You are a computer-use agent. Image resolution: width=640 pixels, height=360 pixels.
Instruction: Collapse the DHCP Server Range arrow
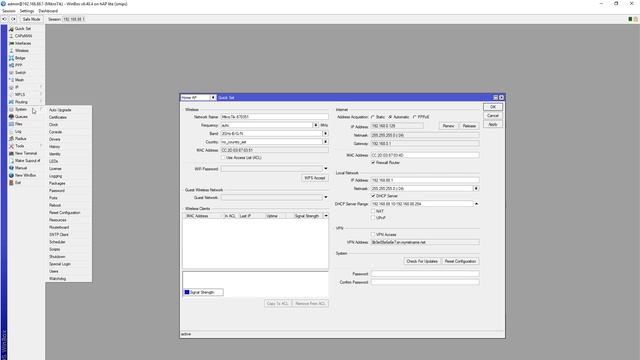coord(476,204)
